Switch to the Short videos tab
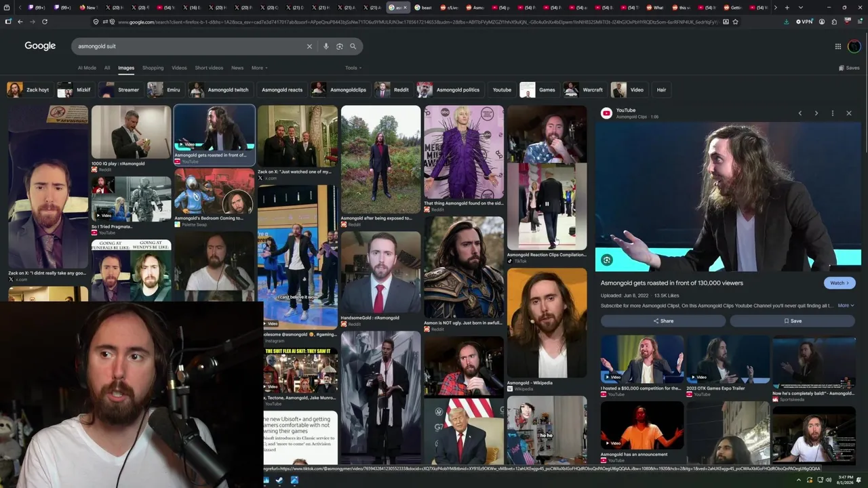 [209, 68]
